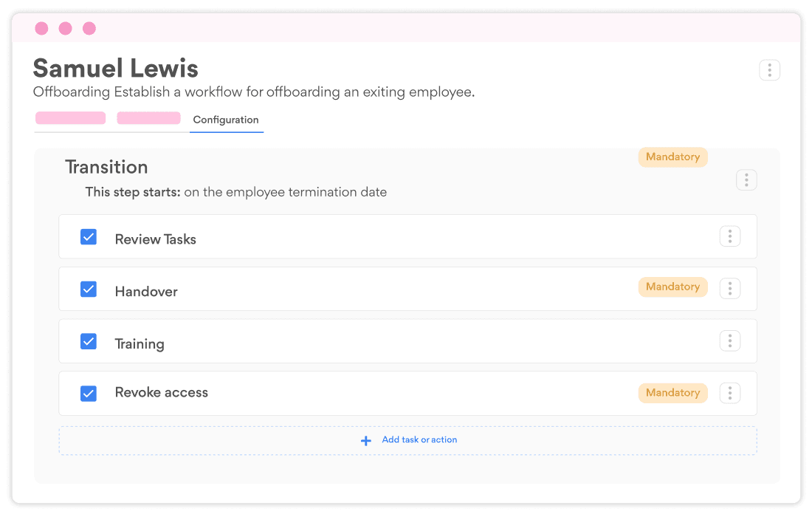Open the options menu for Handover
This screenshot has width=812, height=517.
730,288
